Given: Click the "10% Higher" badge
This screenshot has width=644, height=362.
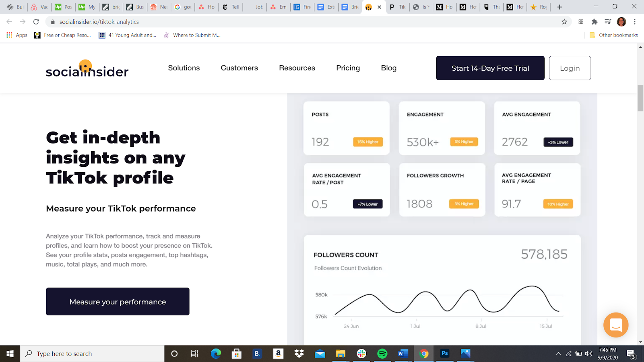Looking at the screenshot, I should 558,204.
